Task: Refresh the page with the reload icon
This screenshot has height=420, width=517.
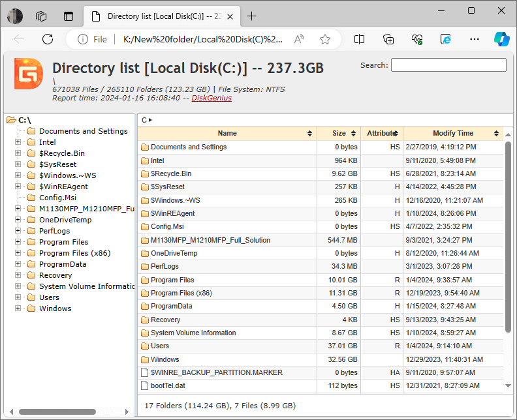Action: tap(48, 39)
